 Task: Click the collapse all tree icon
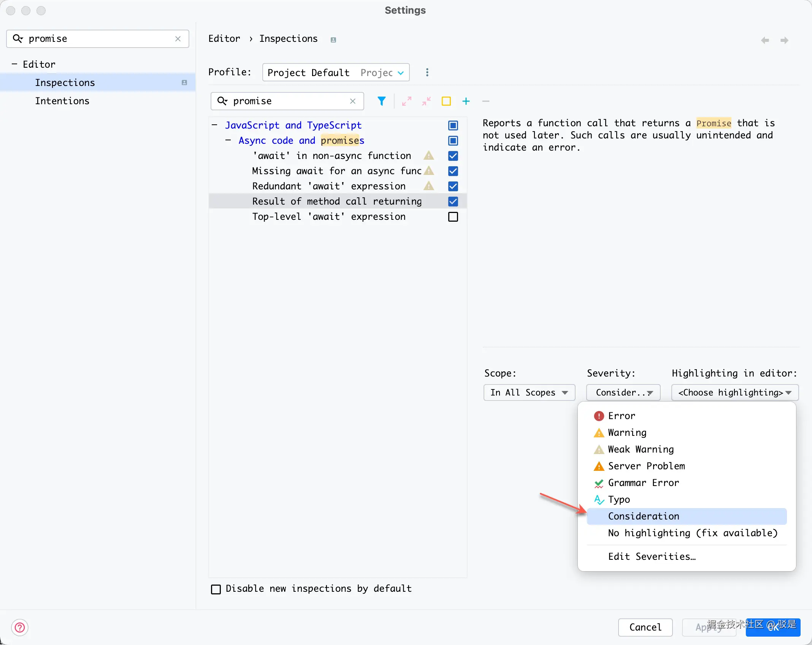point(426,101)
